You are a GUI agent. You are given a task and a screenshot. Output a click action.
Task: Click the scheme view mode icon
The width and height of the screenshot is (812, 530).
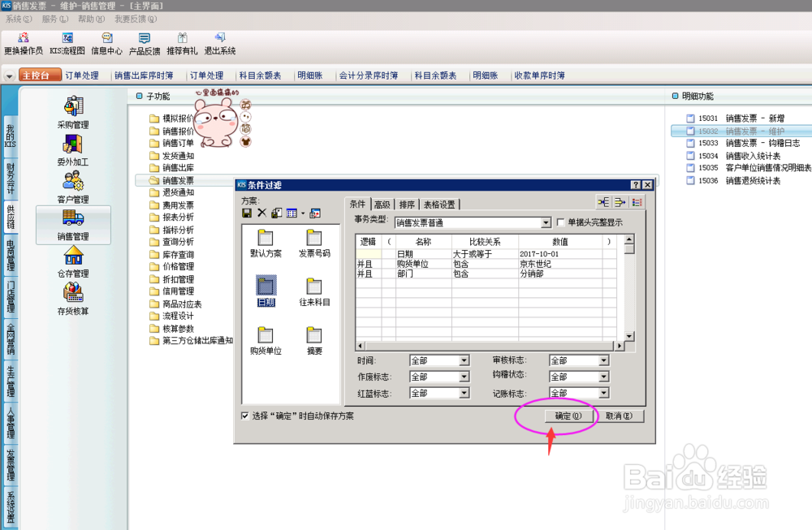pos(292,213)
